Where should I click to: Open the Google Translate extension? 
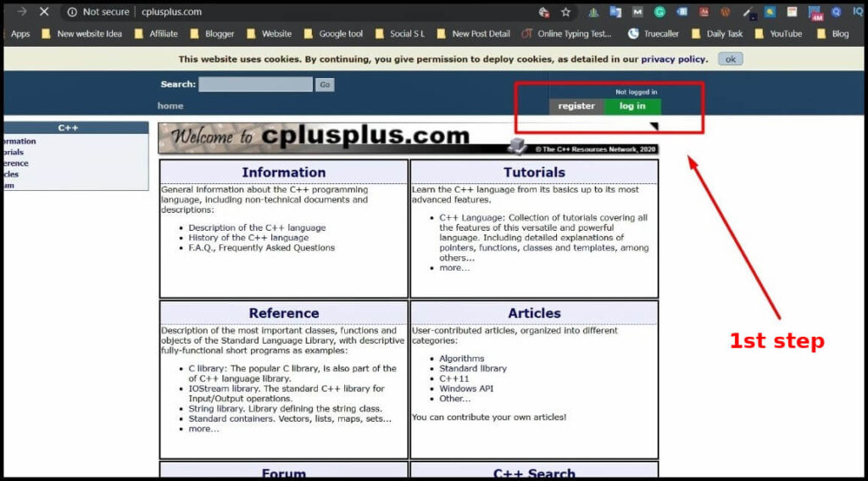[x=615, y=12]
